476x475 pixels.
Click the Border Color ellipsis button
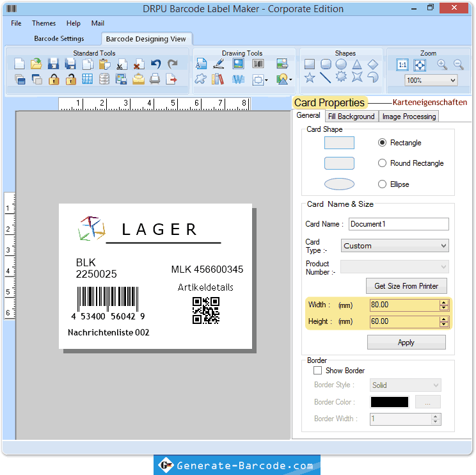pos(427,402)
